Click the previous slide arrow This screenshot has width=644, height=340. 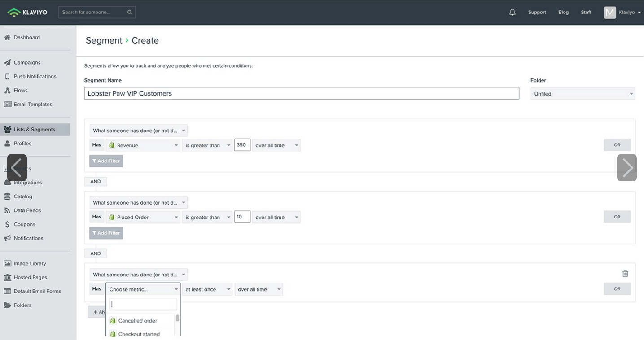[17, 168]
